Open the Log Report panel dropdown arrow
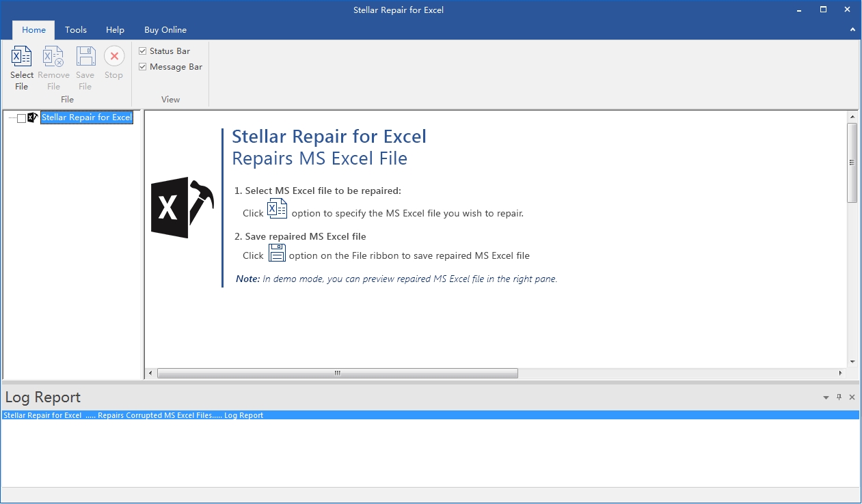This screenshot has height=504, width=862. coord(826,397)
